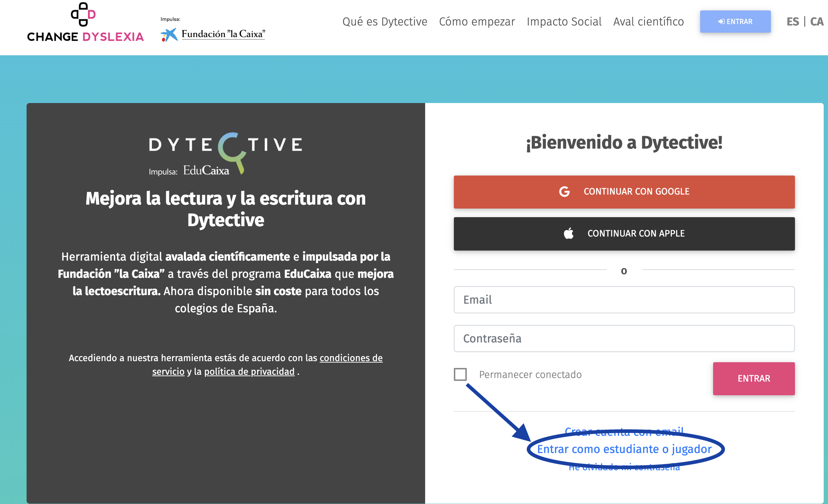Enable Permanecer conectado checkbox
Viewport: 828px width, 504px height.
point(460,374)
